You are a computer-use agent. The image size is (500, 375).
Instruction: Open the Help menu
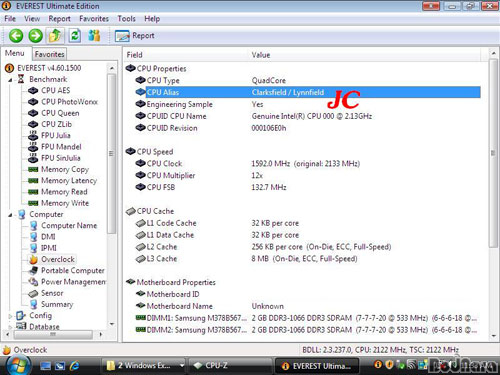[152, 19]
